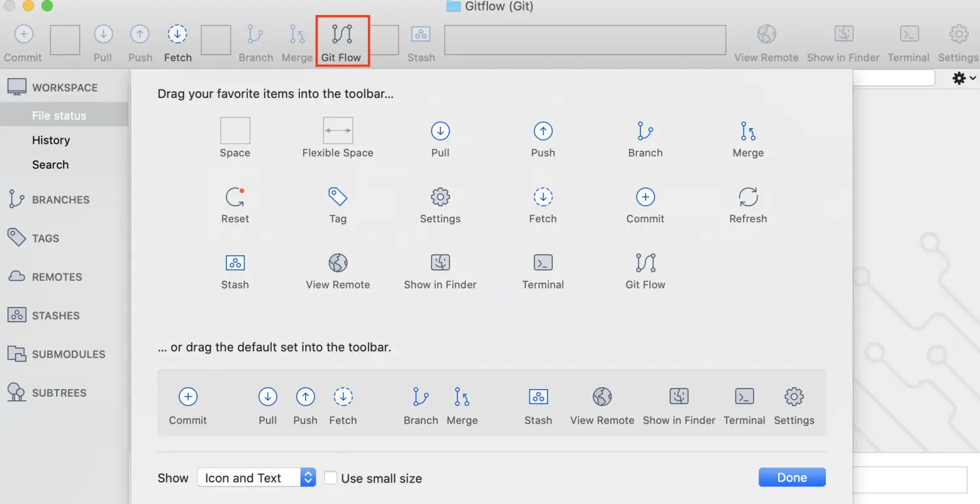Click View Remote in the default toolbar set
The height and width of the screenshot is (504, 980).
[x=602, y=406]
